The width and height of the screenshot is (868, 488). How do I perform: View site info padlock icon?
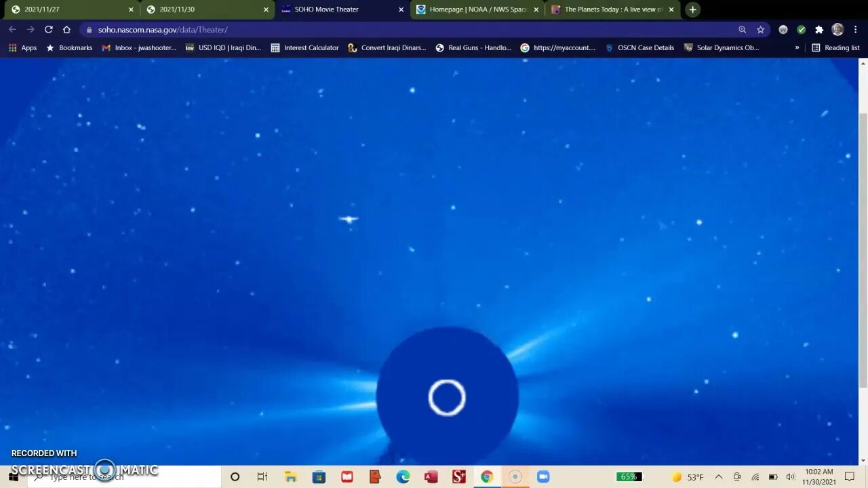pyautogui.click(x=89, y=30)
